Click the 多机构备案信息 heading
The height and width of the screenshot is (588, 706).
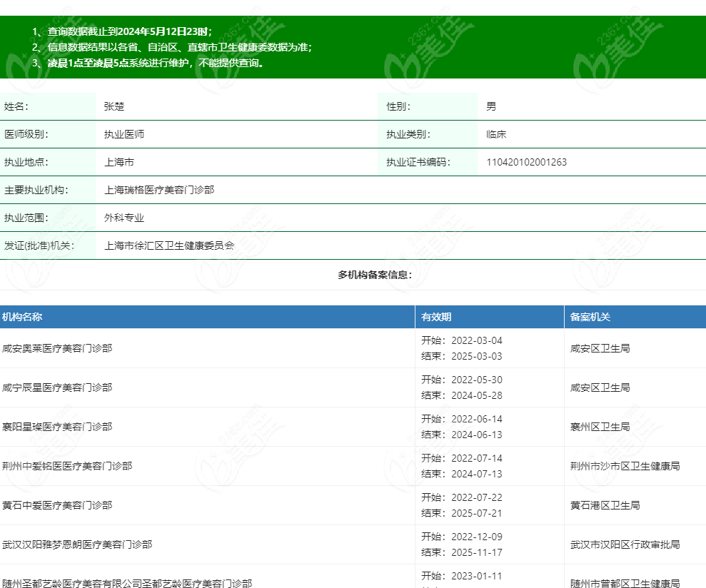coord(375,275)
